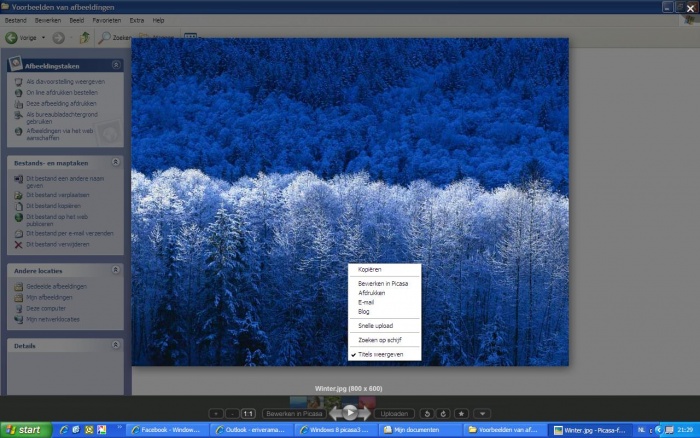This screenshot has width=700, height=438.
Task: Choose Zoeken op schijf in context menu
Action: 384,340
